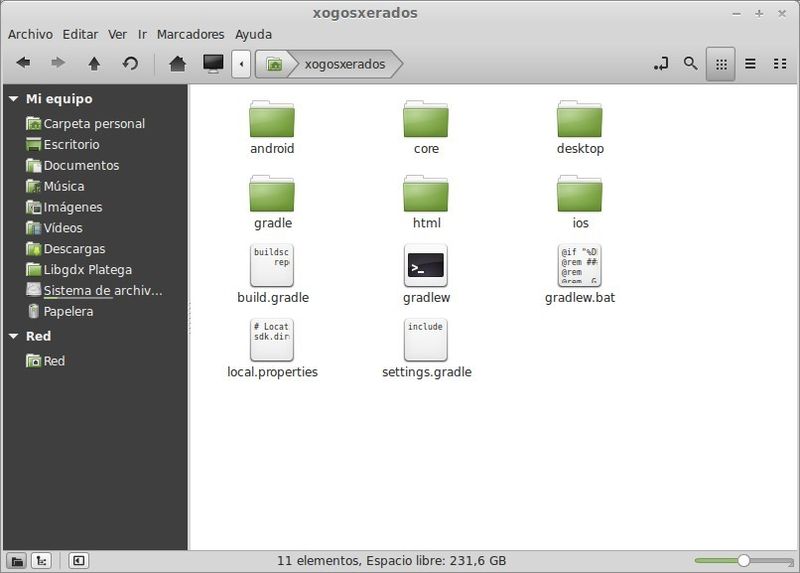Toggle the location entry mode icon
Screen dimensions: 800x573
click(661, 64)
